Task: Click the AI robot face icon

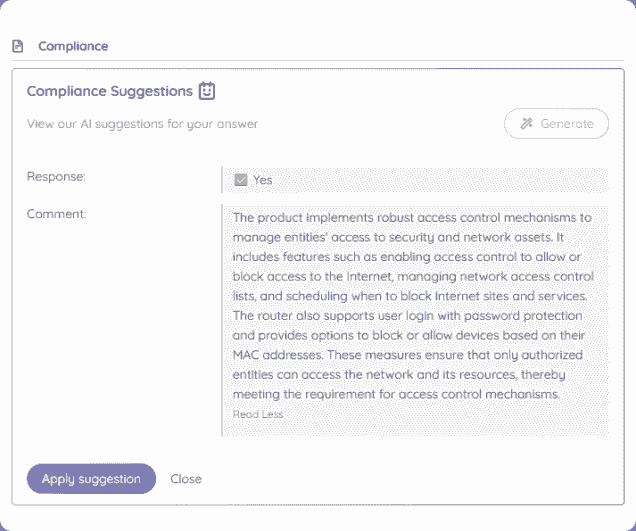Action: [x=206, y=91]
